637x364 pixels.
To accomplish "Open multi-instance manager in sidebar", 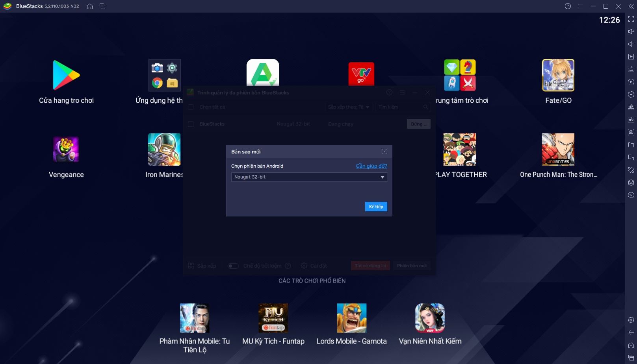I will [631, 157].
